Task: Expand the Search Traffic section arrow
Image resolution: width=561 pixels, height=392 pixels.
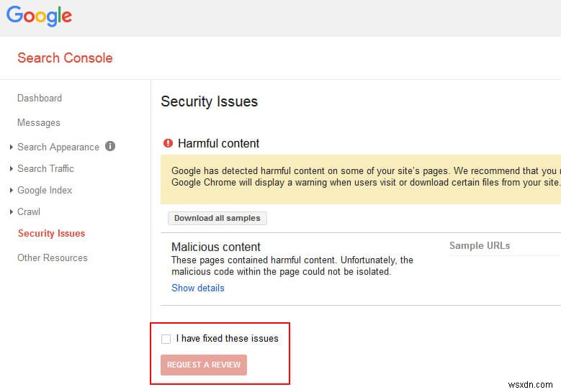Action: [12, 169]
